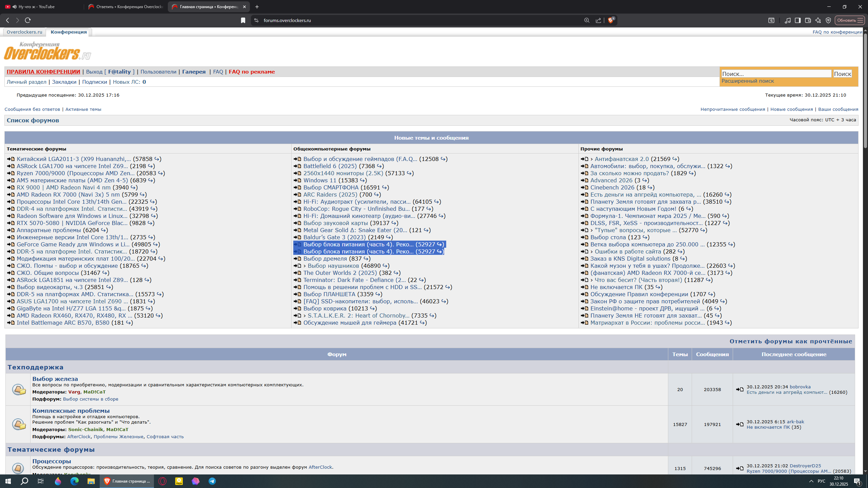Image resolution: width=868 pixels, height=488 pixels.
Task: Click the Brave VPN shield icon
Action: click(x=828, y=20)
